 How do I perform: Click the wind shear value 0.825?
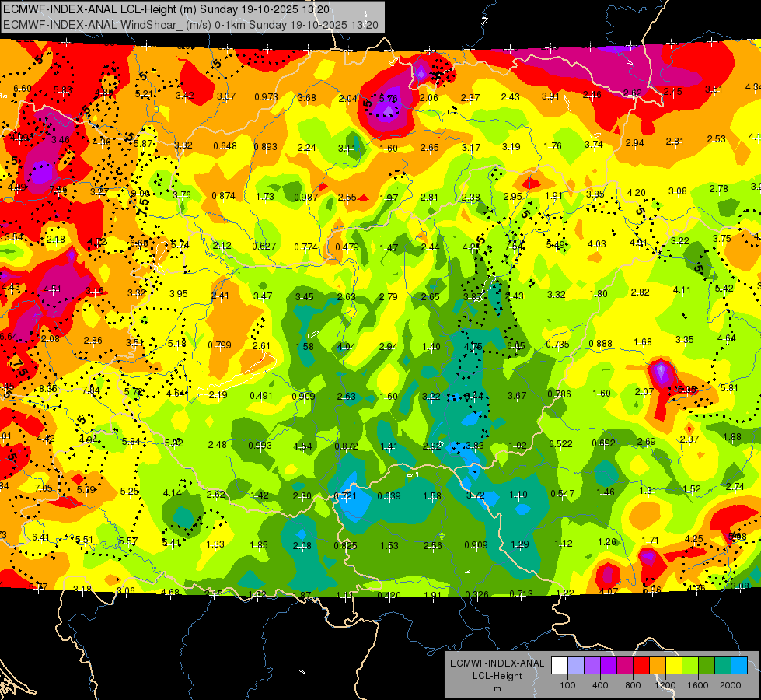tap(346, 545)
